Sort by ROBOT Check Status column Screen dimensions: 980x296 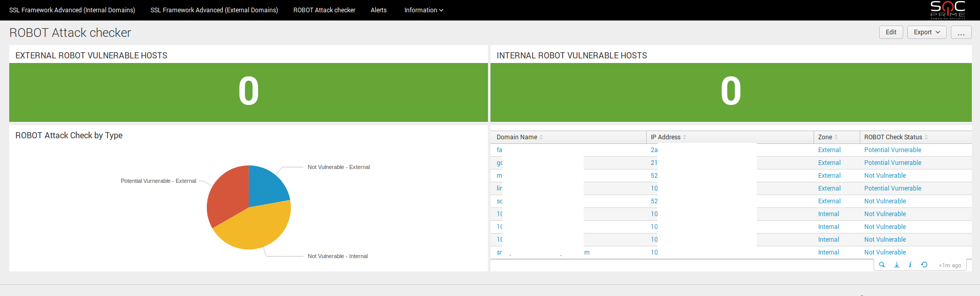point(926,137)
